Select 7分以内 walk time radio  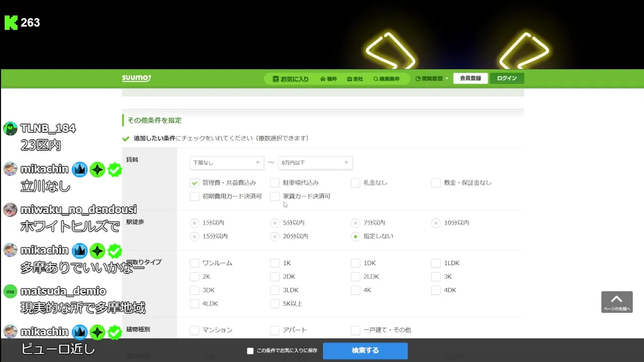pos(355,223)
